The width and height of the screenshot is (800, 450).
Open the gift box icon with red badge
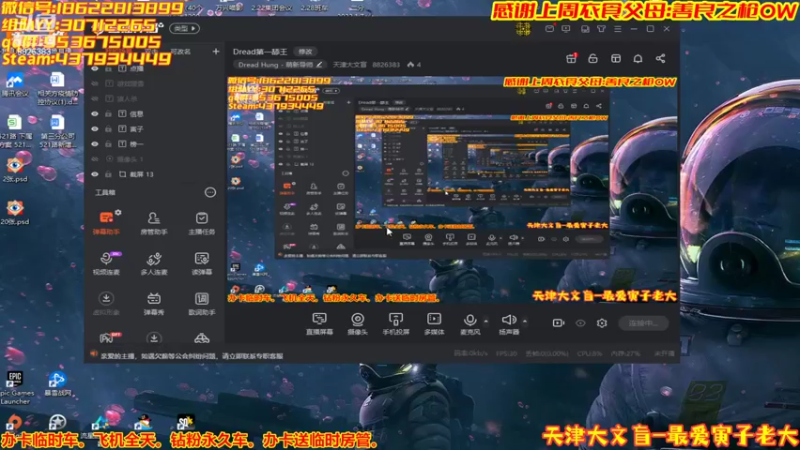(571, 59)
